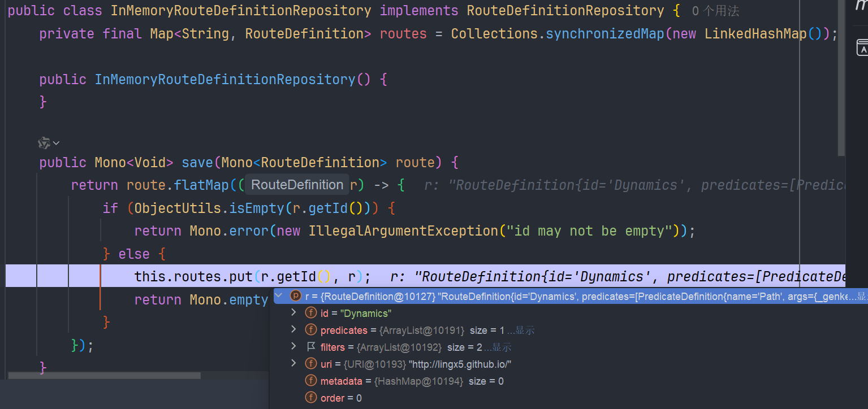868x409 pixels.
Task: Click the field icon next to uri
Action: (310, 363)
